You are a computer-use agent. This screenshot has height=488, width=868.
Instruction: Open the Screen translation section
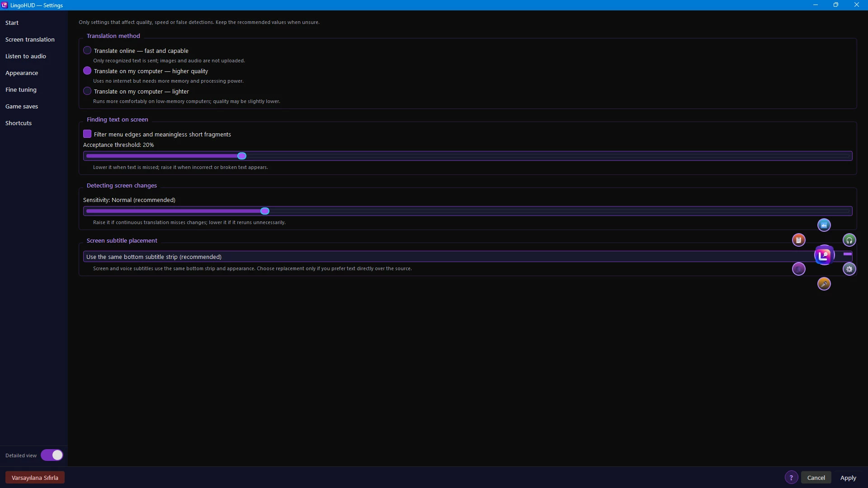(x=30, y=39)
